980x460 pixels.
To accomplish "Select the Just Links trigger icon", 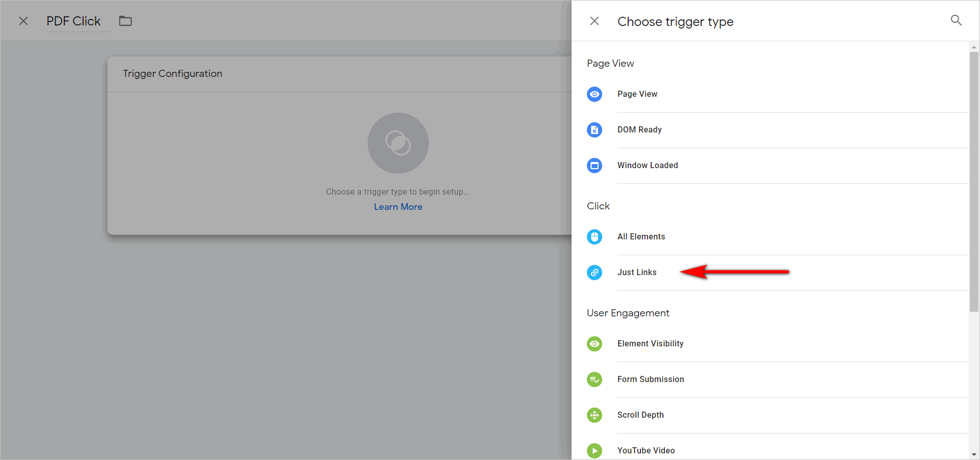I will [595, 272].
